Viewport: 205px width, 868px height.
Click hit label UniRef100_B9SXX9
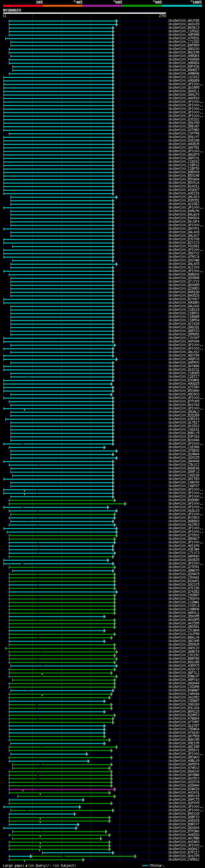tap(184, 814)
